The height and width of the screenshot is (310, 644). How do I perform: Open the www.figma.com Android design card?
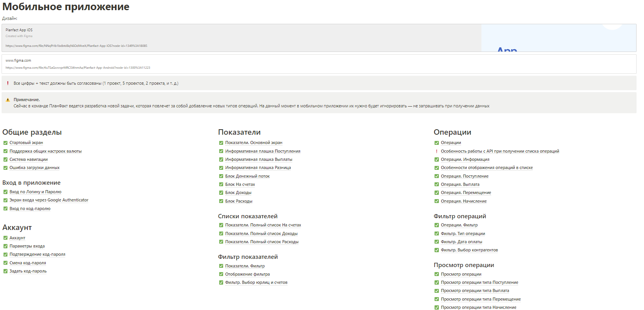pos(319,64)
